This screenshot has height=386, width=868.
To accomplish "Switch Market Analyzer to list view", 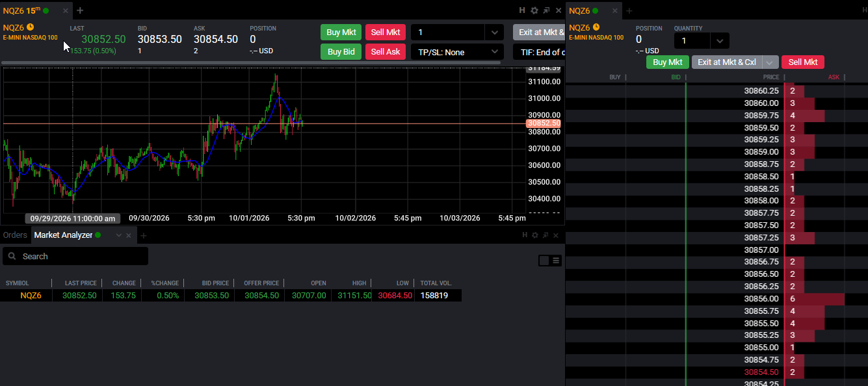I will point(556,261).
